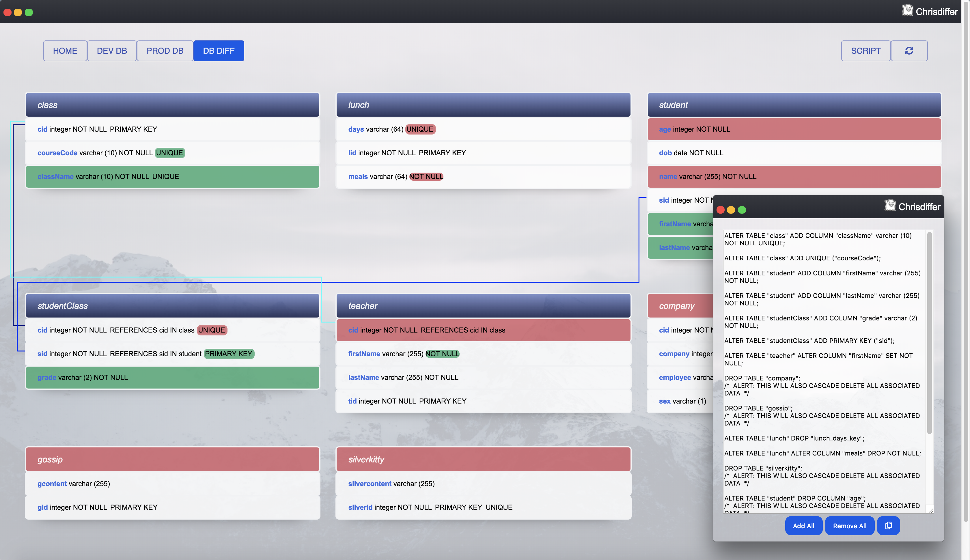Image resolution: width=970 pixels, height=560 pixels.
Task: Toggle the className row in class table
Action: tap(172, 177)
